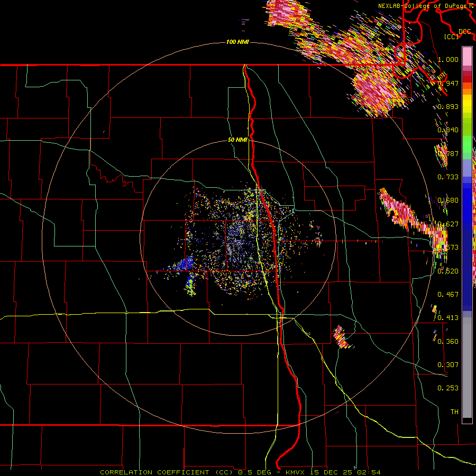This screenshot has height=476, width=476.
Task: Select the 0.413 scale value
Action: coord(448,318)
